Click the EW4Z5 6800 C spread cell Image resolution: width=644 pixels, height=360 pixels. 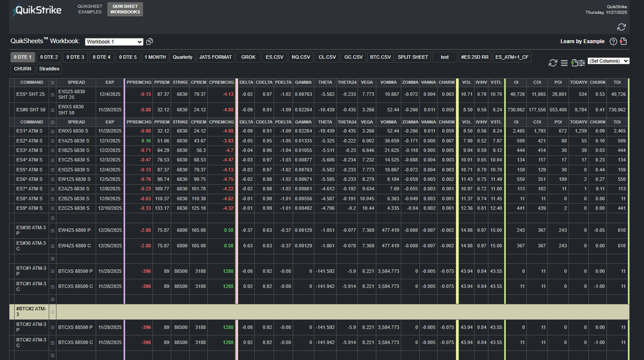tap(76, 246)
